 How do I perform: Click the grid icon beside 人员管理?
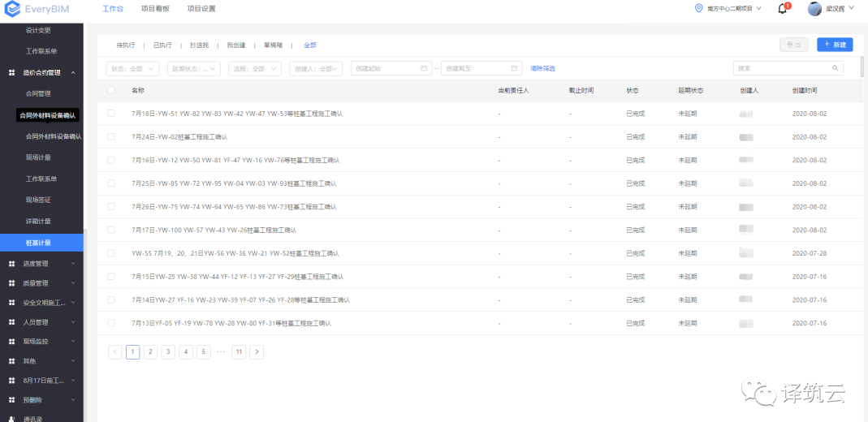[11, 322]
